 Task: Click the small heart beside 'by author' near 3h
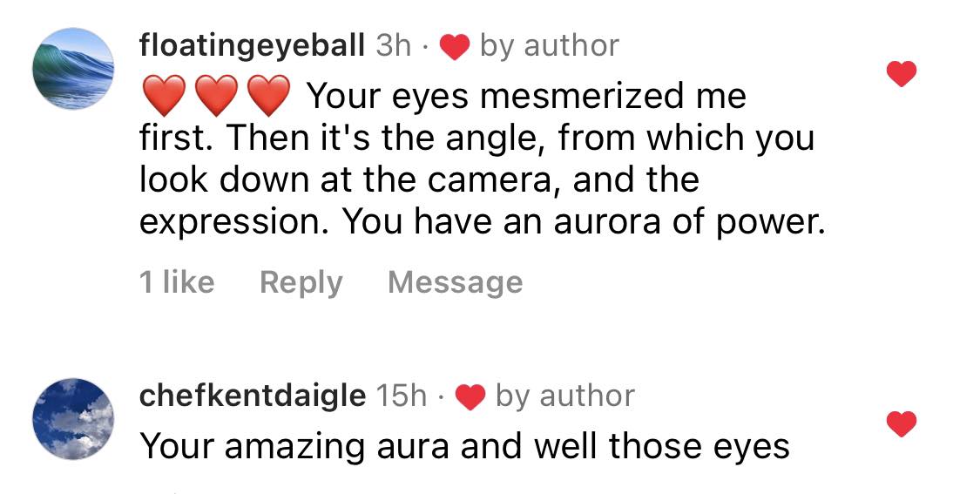tap(455, 47)
